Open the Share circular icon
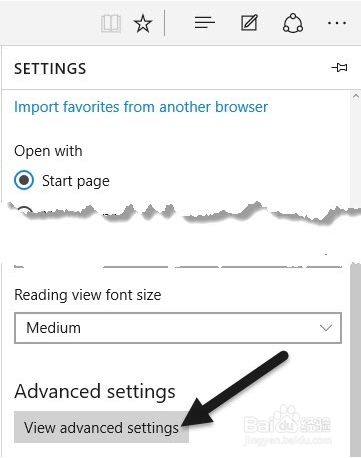The image size is (361, 458). [293, 23]
